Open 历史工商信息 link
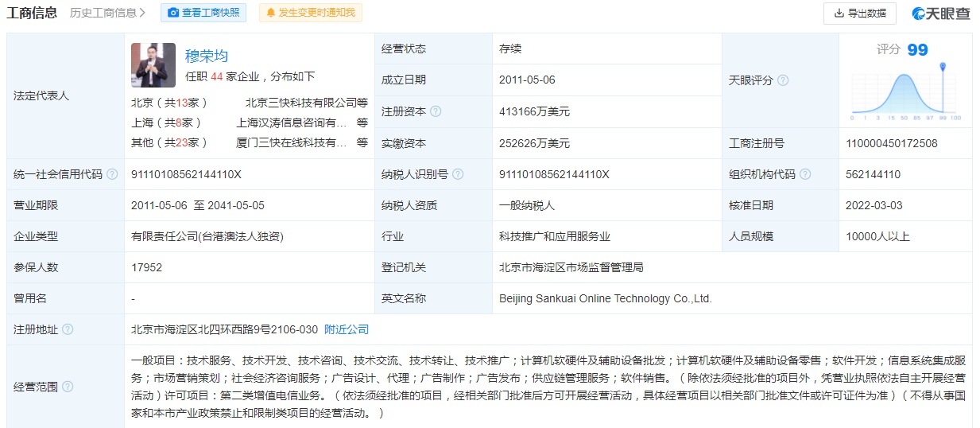Screen dimensions: 980x428 coord(107,13)
